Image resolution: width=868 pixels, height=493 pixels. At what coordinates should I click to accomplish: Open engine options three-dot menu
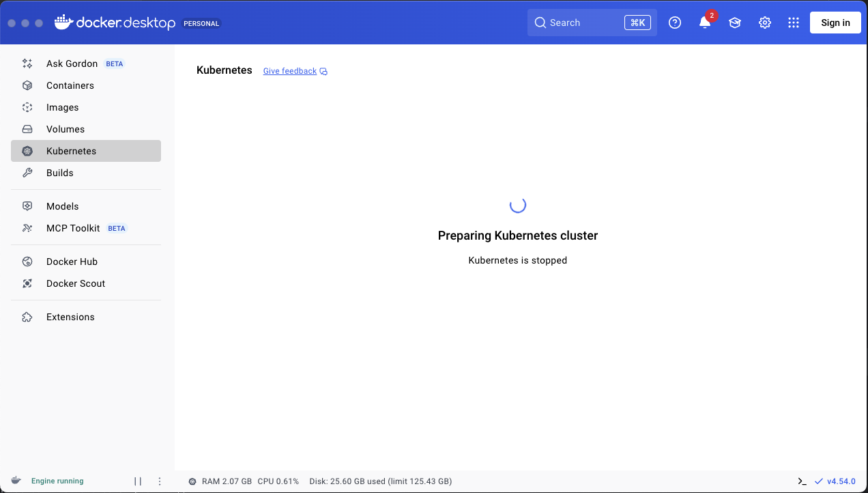160,481
